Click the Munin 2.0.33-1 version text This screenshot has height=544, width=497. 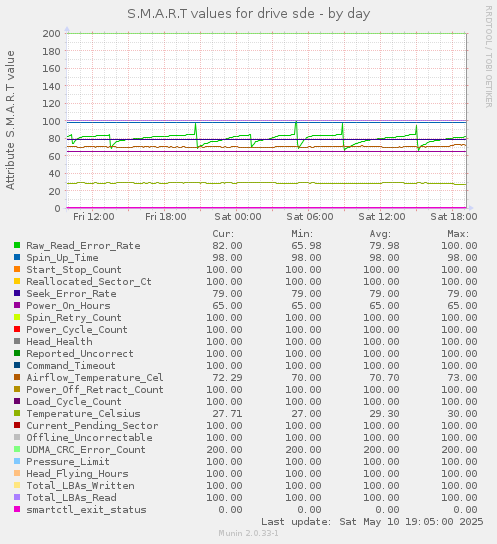click(248, 533)
